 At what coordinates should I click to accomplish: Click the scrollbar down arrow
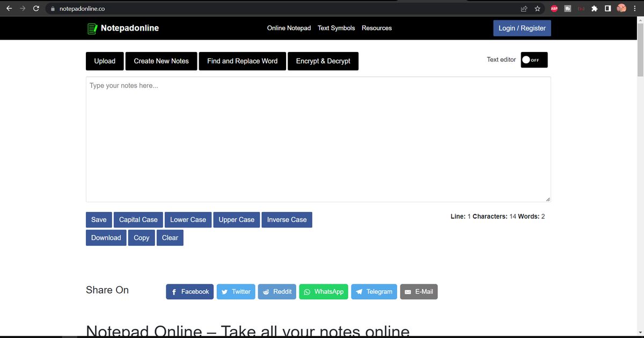pyautogui.click(x=640, y=334)
